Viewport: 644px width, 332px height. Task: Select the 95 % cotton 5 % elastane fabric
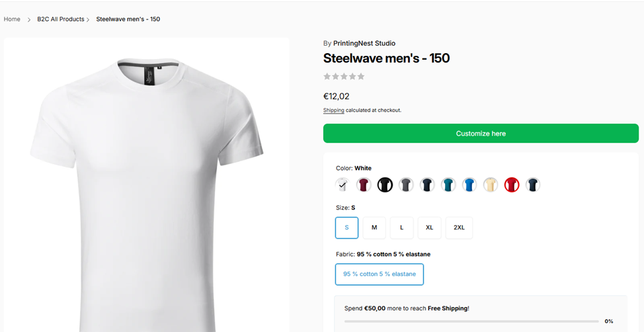[379, 274]
